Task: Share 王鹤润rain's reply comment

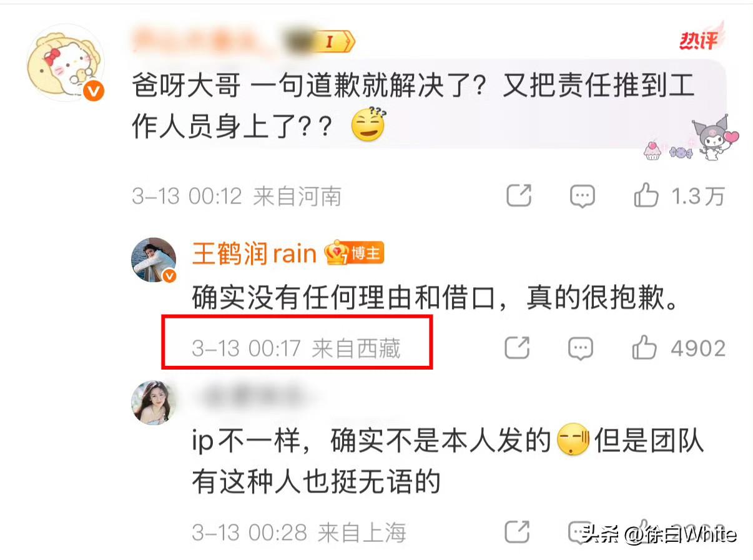Action: 518,348
